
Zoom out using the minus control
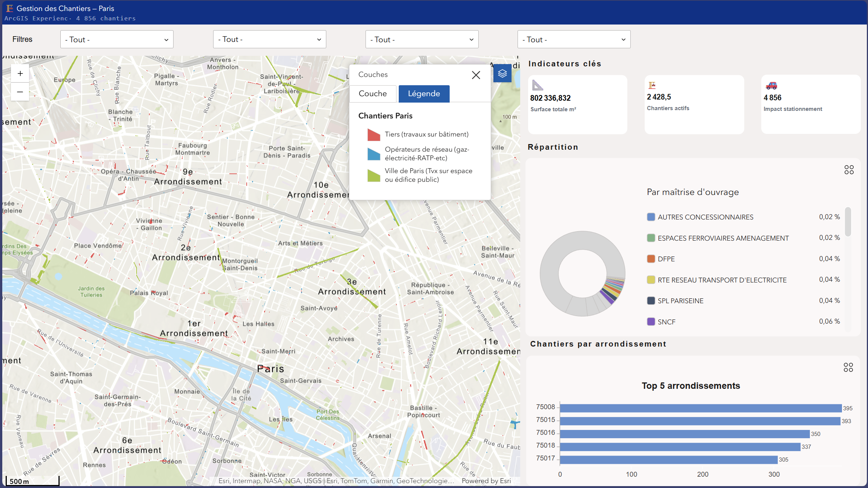20,92
